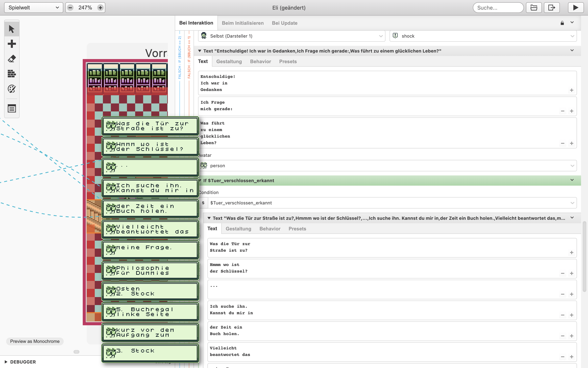Select the Collisions brick tool
This screenshot has width=588, height=368.
click(x=12, y=74)
